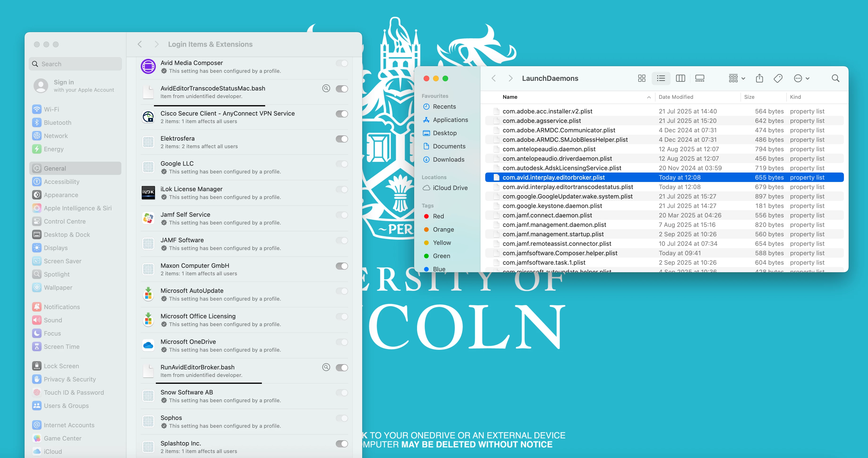Open Spotlight settings

(x=76, y=274)
